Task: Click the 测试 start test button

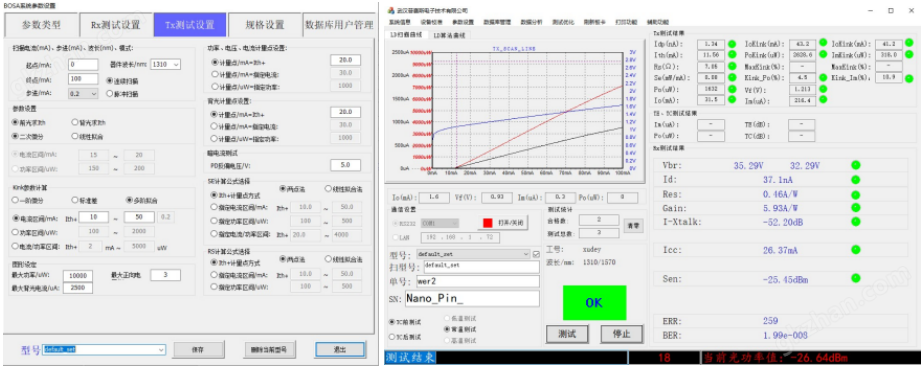Action: [x=567, y=334]
